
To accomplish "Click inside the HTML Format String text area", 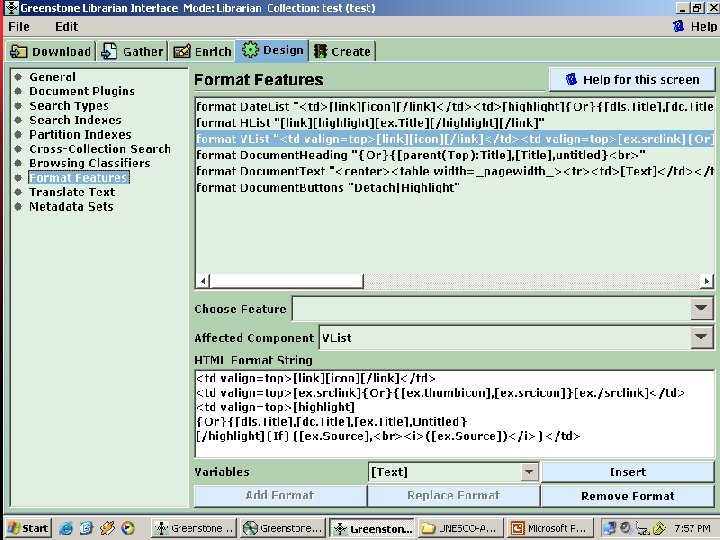I will coord(455,414).
